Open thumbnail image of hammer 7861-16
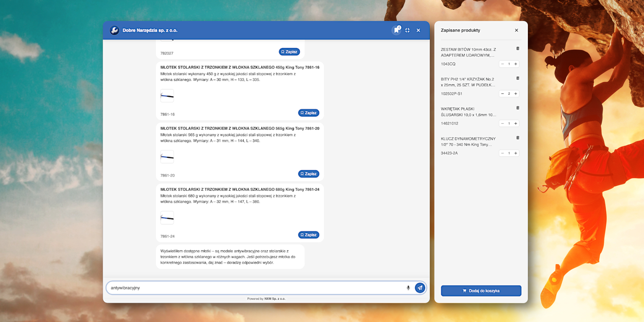644x322 pixels. point(167,96)
